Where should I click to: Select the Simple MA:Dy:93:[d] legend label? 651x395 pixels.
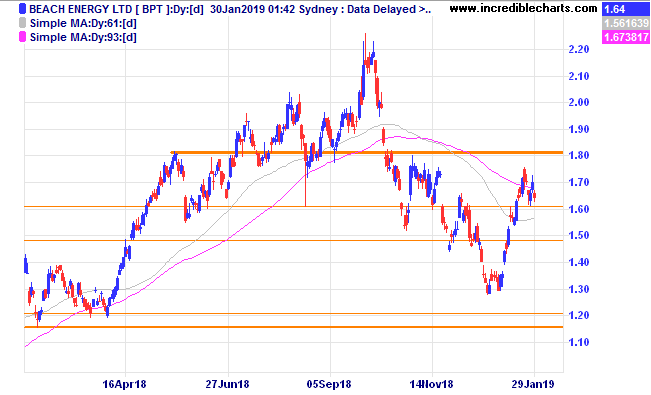pos(83,37)
